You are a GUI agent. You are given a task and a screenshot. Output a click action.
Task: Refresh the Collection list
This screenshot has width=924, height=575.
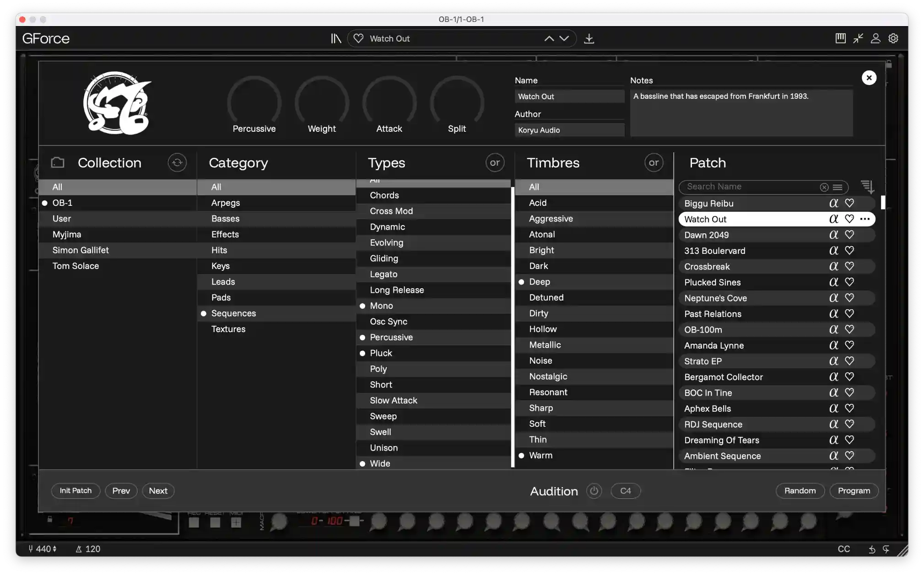pyautogui.click(x=177, y=162)
